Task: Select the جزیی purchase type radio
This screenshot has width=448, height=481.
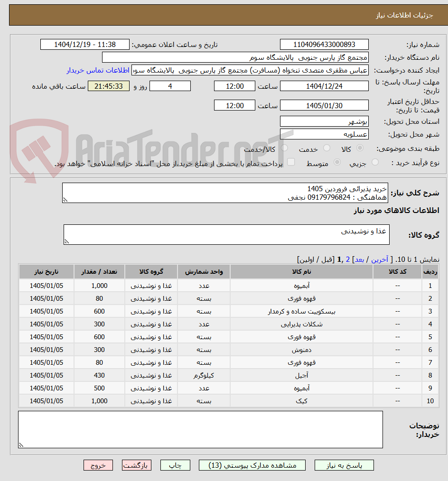Action: point(375,162)
